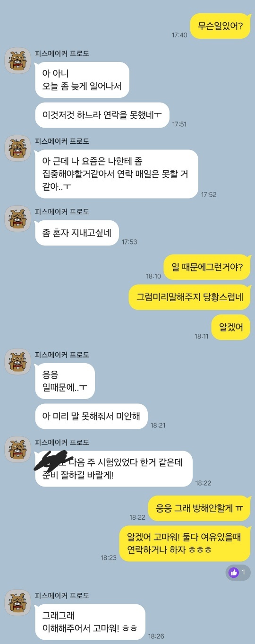Viewport: 255px width, 644px height.
Task: Tap the avatar next to "아 근데 나 요즘은" message
Action: tap(18, 148)
